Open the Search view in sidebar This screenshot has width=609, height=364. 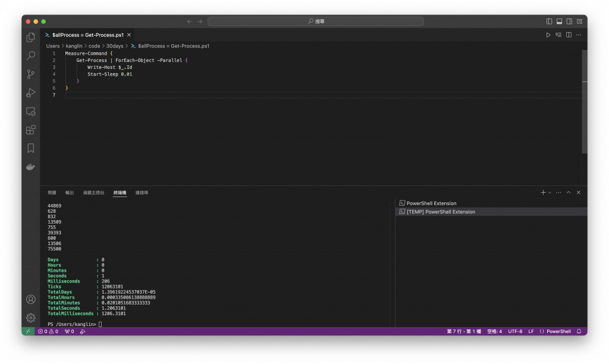click(x=31, y=55)
